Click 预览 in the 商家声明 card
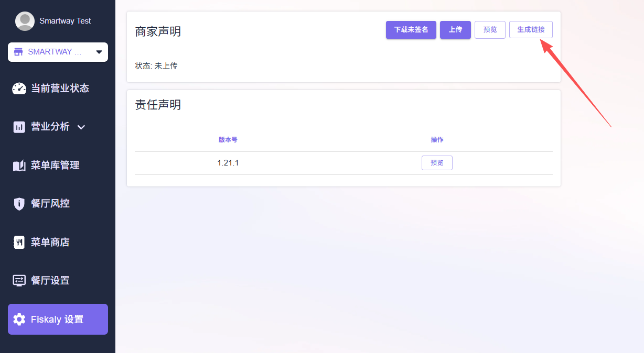This screenshot has height=353, width=644. pyautogui.click(x=490, y=30)
